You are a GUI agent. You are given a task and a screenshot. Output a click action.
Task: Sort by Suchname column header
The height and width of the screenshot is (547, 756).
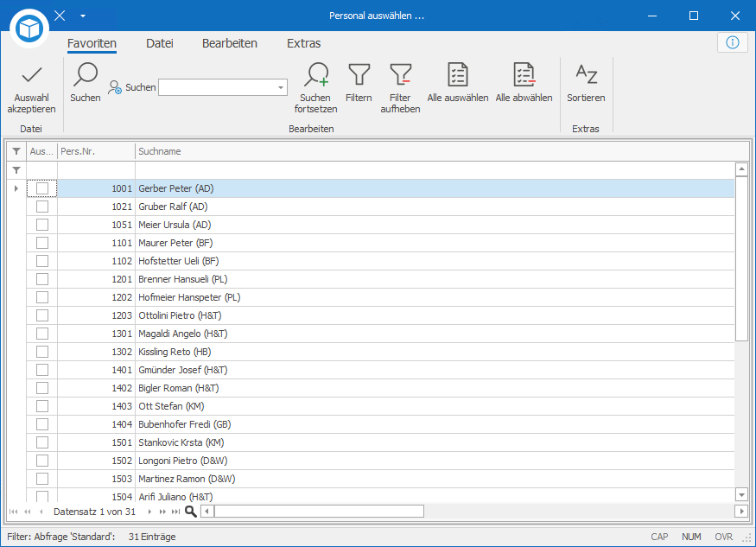(442, 151)
